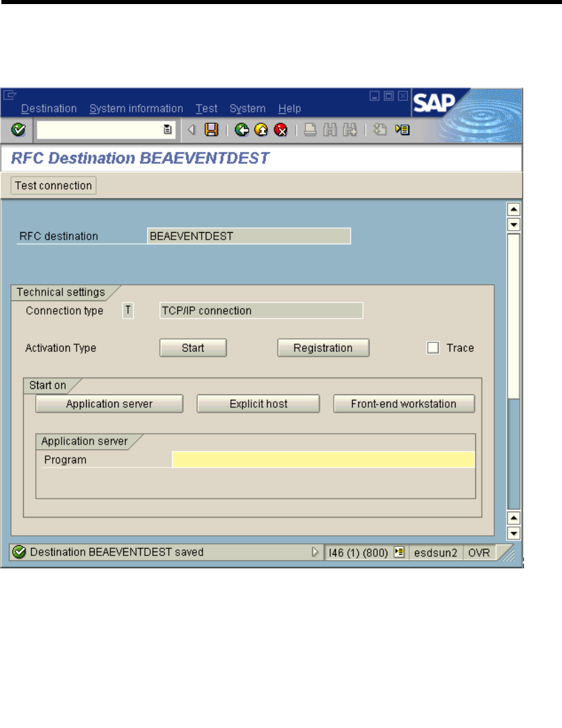Close the SAP window

[x=403, y=95]
